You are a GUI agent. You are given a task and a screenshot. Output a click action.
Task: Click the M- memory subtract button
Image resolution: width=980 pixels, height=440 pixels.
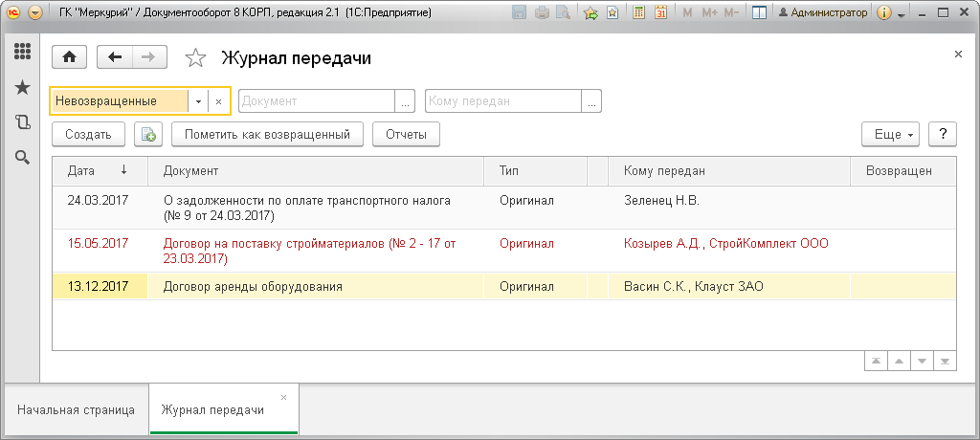tap(732, 12)
